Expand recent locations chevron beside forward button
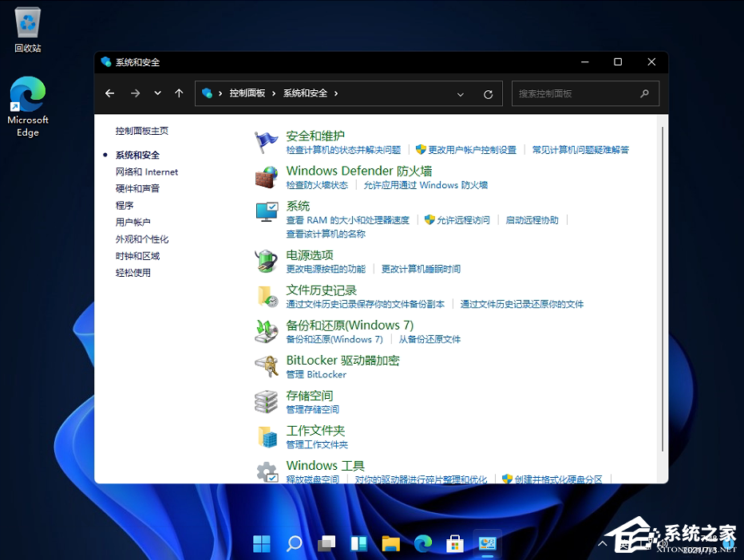This screenshot has width=744, height=560. 156,93
